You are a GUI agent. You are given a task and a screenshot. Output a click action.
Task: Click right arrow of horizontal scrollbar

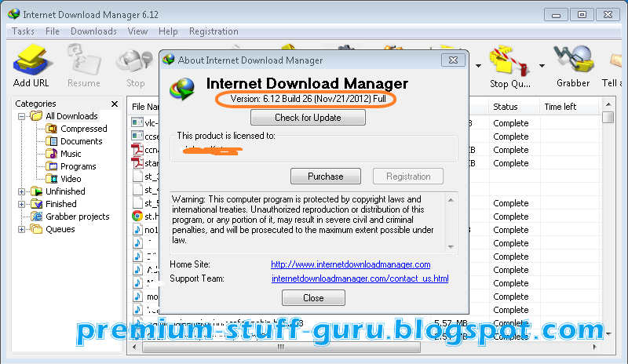point(594,347)
